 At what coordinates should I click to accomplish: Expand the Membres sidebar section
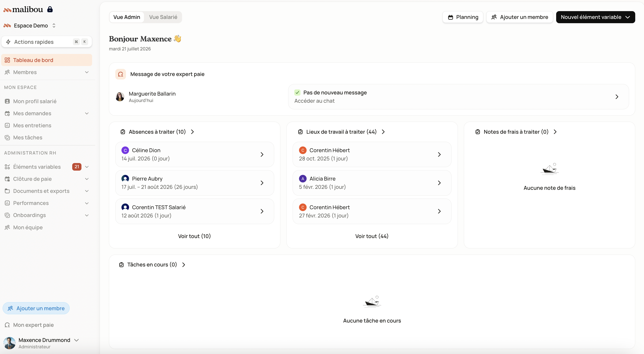coord(47,72)
